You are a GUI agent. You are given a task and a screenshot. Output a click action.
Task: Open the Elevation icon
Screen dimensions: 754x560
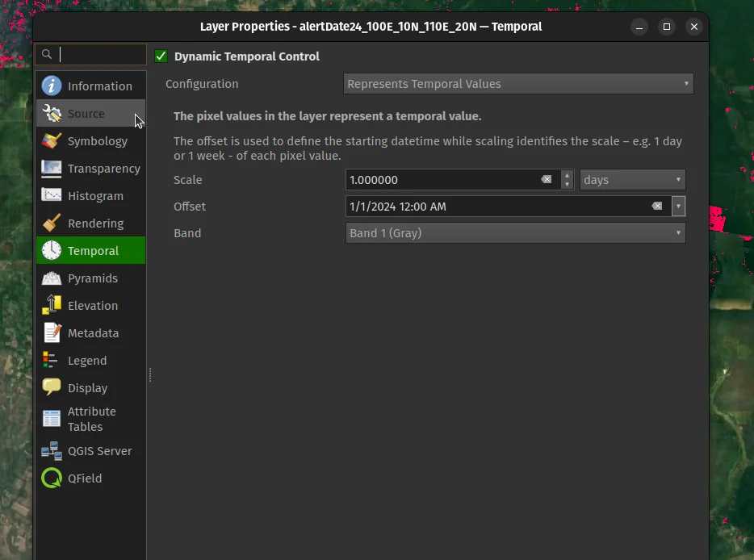[52, 306]
